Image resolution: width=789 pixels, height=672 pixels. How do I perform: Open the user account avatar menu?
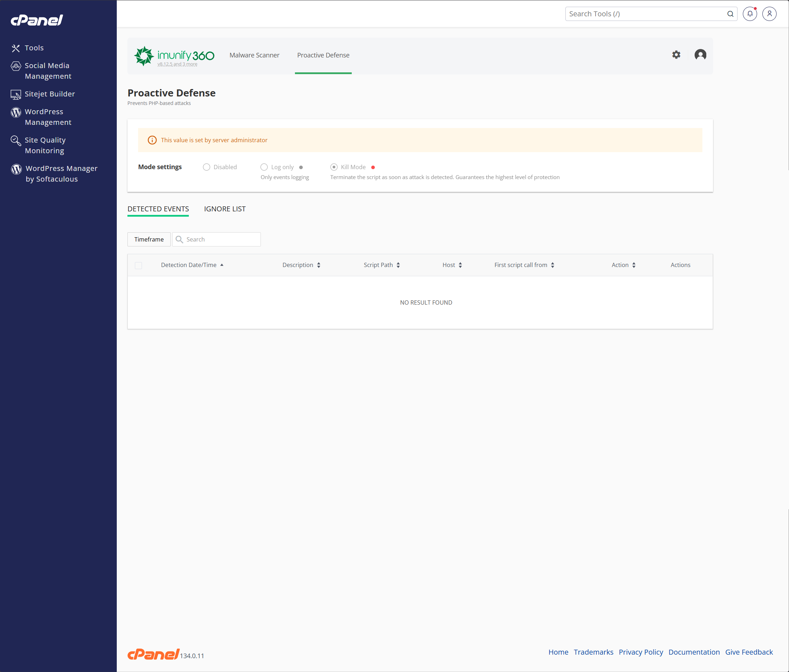pyautogui.click(x=769, y=14)
